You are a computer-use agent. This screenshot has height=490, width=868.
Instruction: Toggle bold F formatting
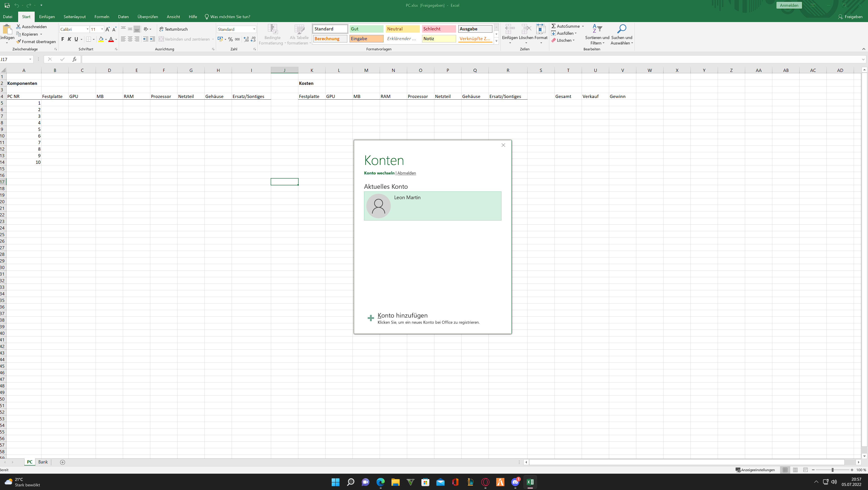62,39
